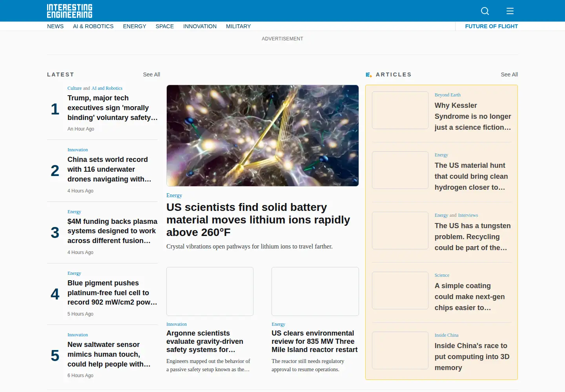Screen dimensions: 565x392
Task: Open the Innovation nav section
Action: (x=200, y=26)
